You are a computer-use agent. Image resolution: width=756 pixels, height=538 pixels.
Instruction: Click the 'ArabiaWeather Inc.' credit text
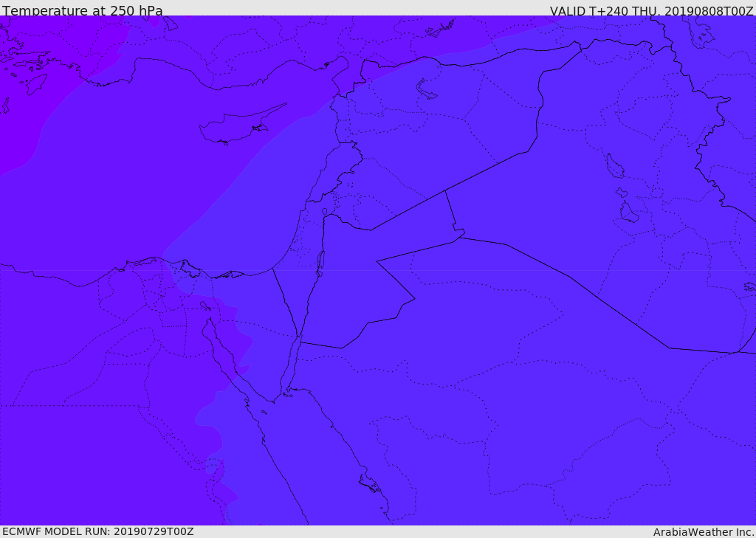click(x=704, y=532)
